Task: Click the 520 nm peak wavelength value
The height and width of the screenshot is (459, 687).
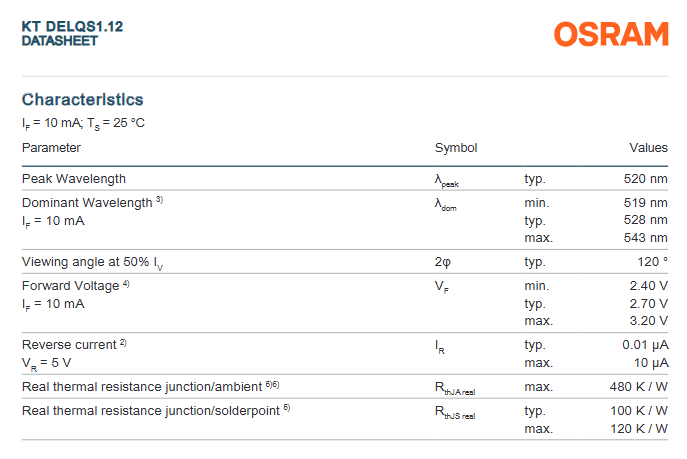Action: point(645,178)
